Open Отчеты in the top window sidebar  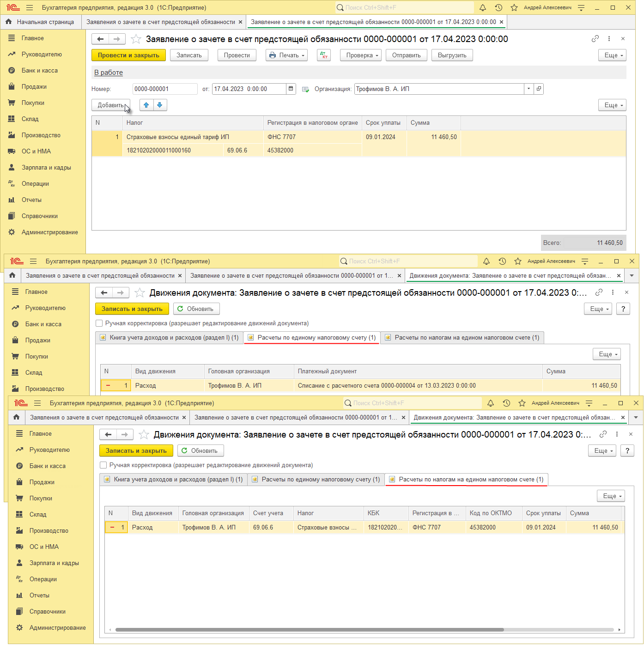31,200
